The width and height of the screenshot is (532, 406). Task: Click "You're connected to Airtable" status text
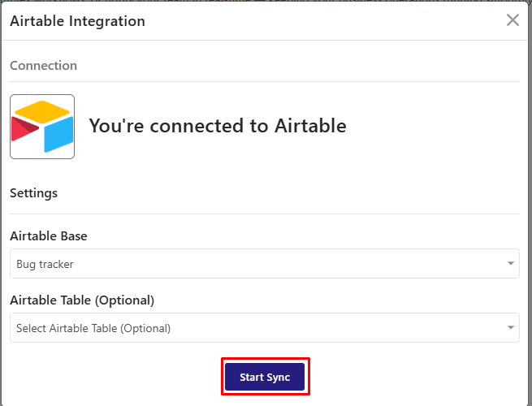218,126
